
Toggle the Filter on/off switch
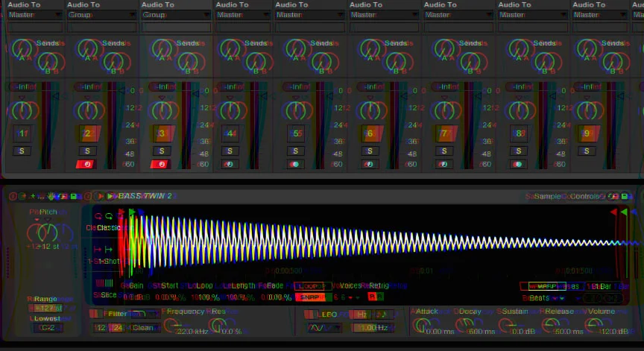96,314
